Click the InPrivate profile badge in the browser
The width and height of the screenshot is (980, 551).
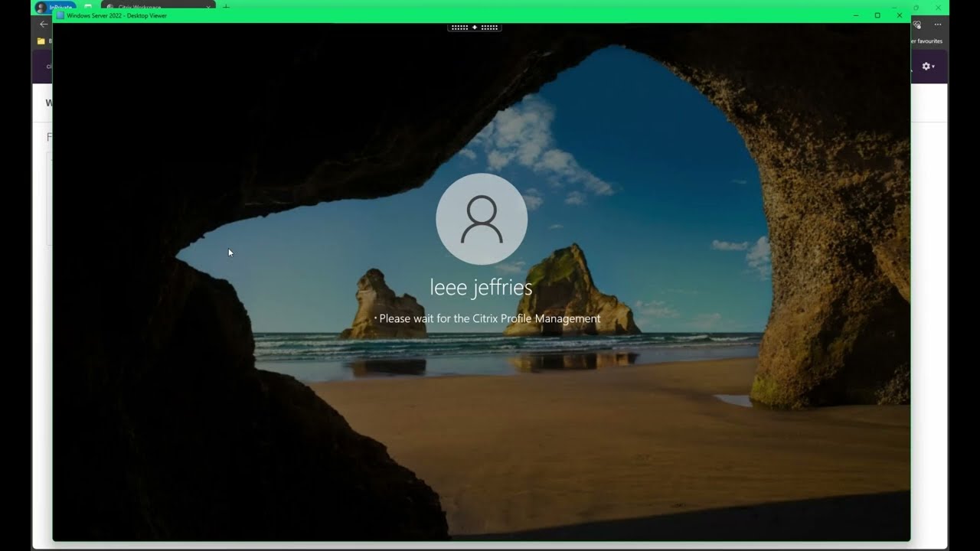[55, 8]
